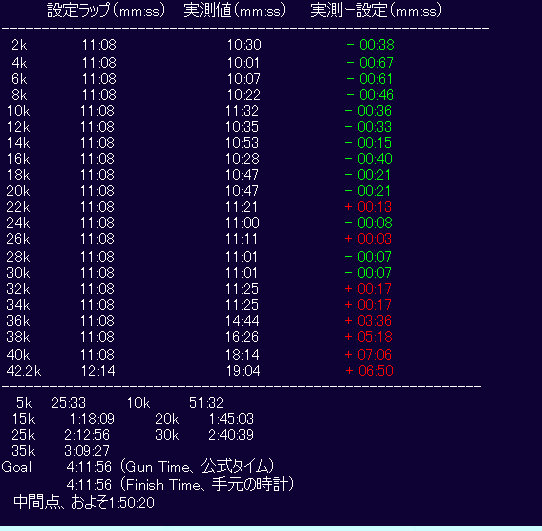Click the 40k difference +07:06

[368, 355]
